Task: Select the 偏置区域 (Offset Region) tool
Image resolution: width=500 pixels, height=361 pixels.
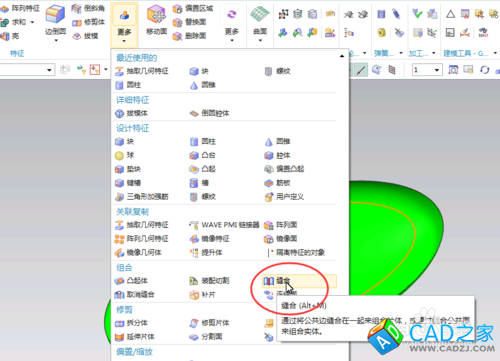Action: [x=193, y=8]
